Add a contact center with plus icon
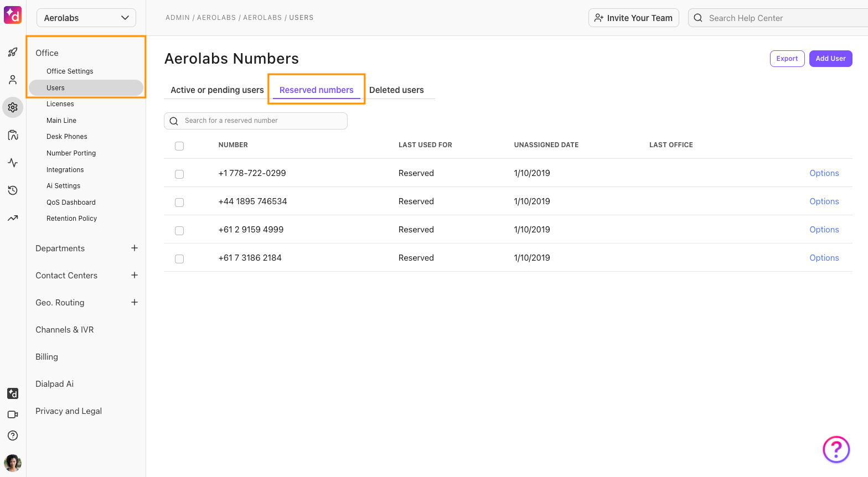868x477 pixels. pos(135,275)
